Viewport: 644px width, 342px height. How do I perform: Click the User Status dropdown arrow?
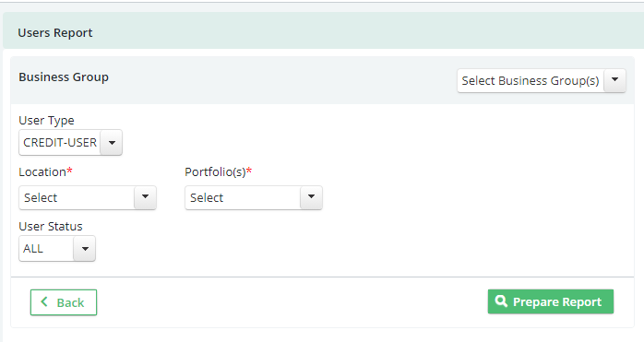tap(85, 248)
